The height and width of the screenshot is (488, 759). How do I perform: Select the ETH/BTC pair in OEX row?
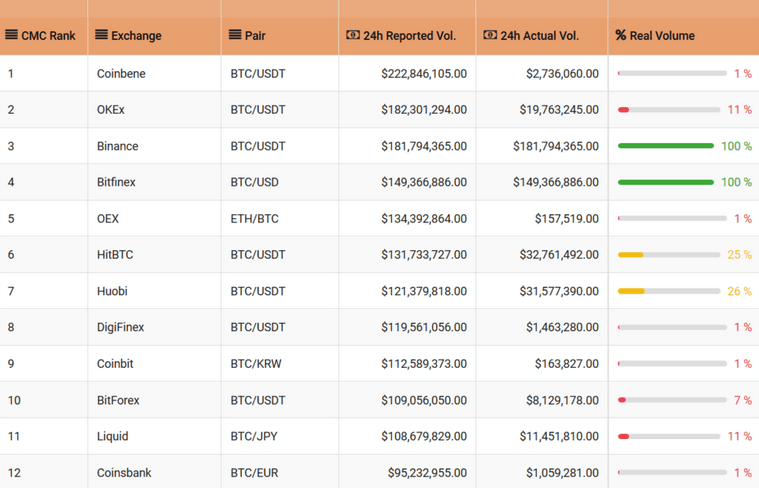[x=255, y=219]
